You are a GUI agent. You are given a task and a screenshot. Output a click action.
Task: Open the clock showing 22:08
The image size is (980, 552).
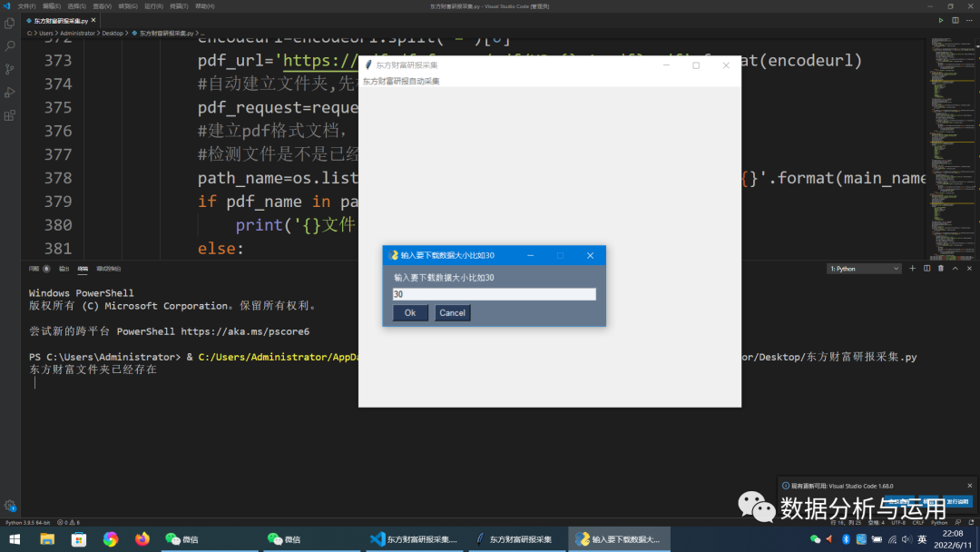pyautogui.click(x=953, y=539)
